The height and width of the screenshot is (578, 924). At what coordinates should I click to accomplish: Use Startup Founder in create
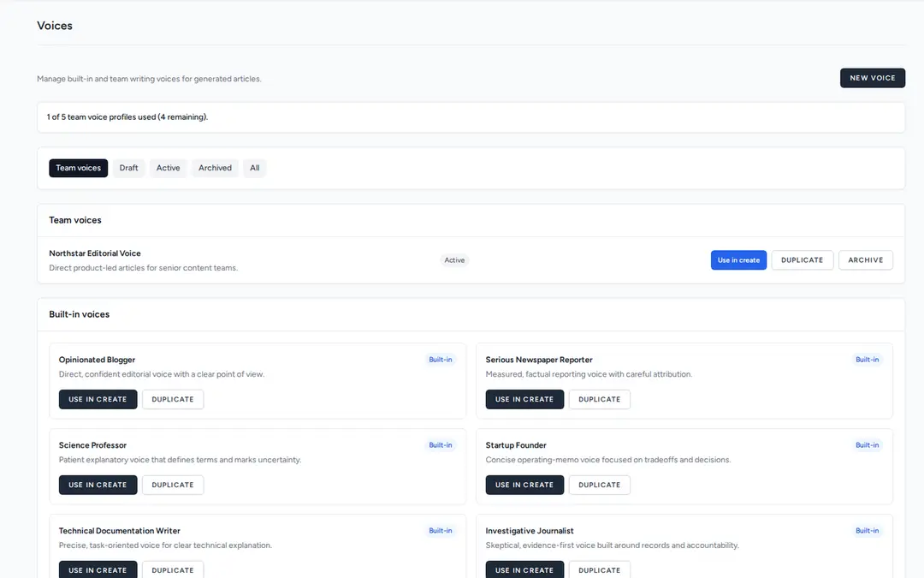[524, 485]
